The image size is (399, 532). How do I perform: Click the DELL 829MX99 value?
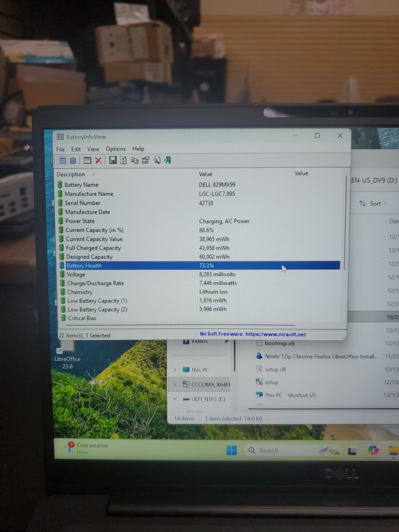coord(217,185)
